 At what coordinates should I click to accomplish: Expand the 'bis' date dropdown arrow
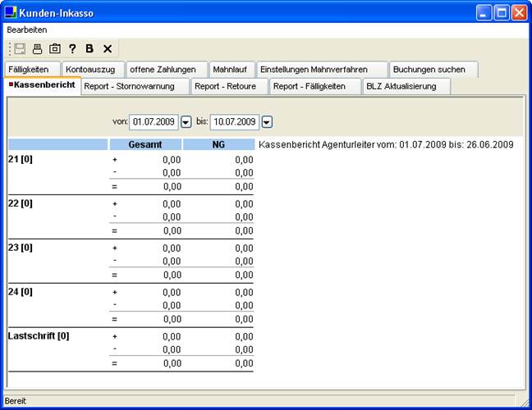tap(267, 122)
